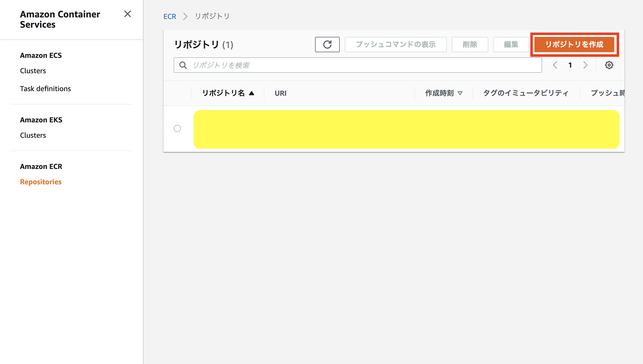The image size is (643, 364).
Task: Click the タグのイミュータビリティ column header
Action: [x=526, y=93]
